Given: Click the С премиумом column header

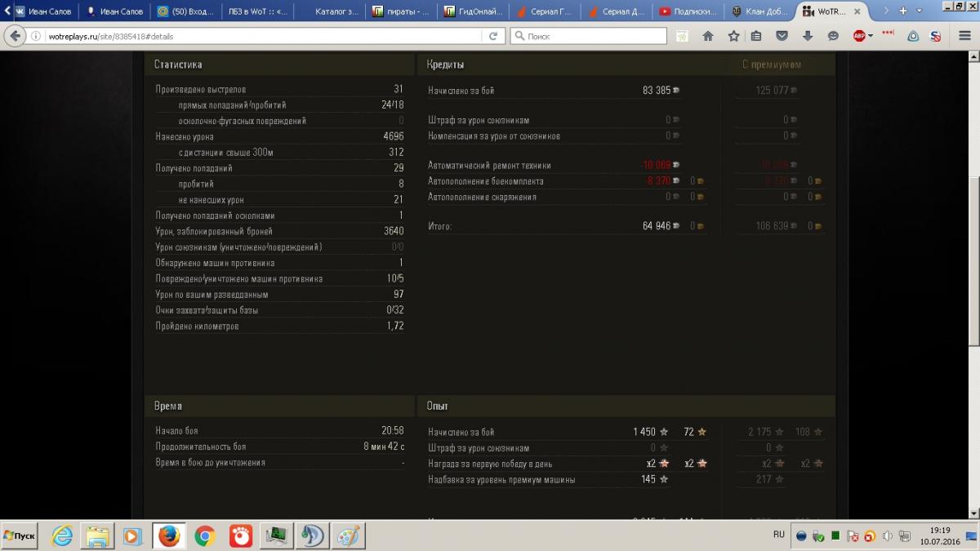Looking at the screenshot, I should [772, 64].
